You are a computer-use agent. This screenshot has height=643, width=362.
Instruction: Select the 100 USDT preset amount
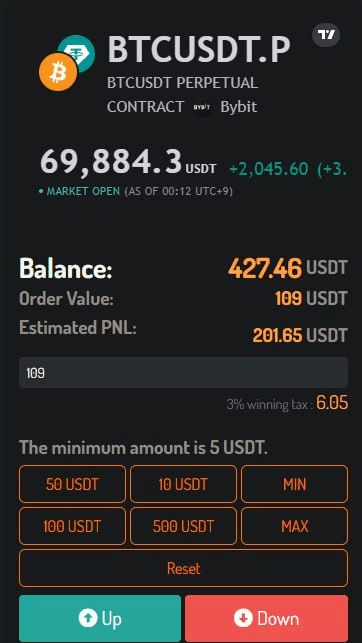click(x=72, y=526)
